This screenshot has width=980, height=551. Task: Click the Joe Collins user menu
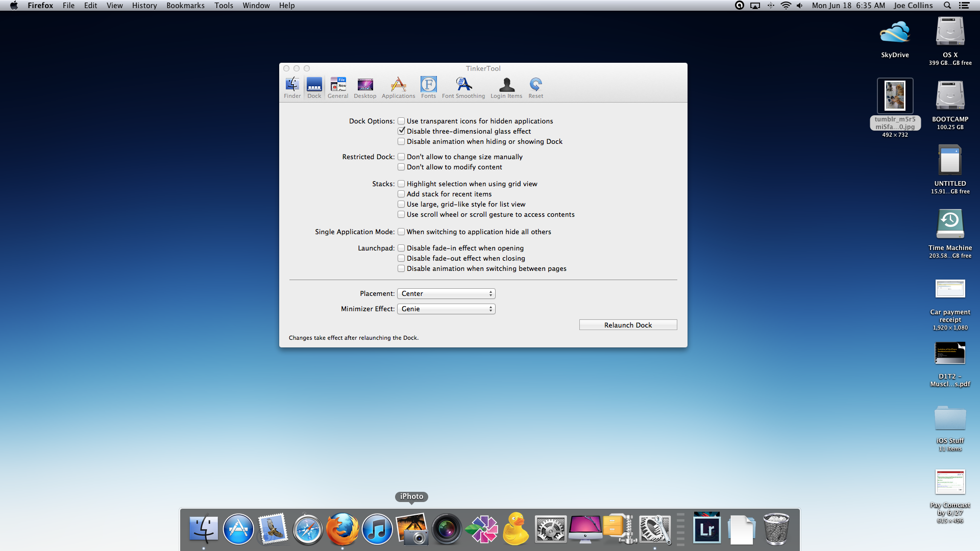click(x=913, y=6)
